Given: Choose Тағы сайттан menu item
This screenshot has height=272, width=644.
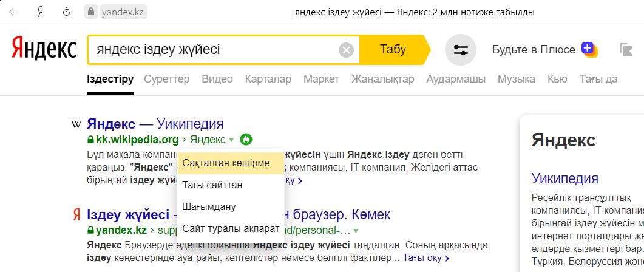Looking at the screenshot, I should tap(231, 185).
